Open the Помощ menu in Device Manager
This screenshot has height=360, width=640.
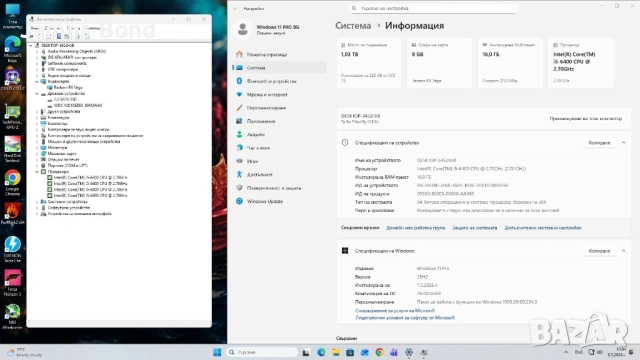click(92, 28)
